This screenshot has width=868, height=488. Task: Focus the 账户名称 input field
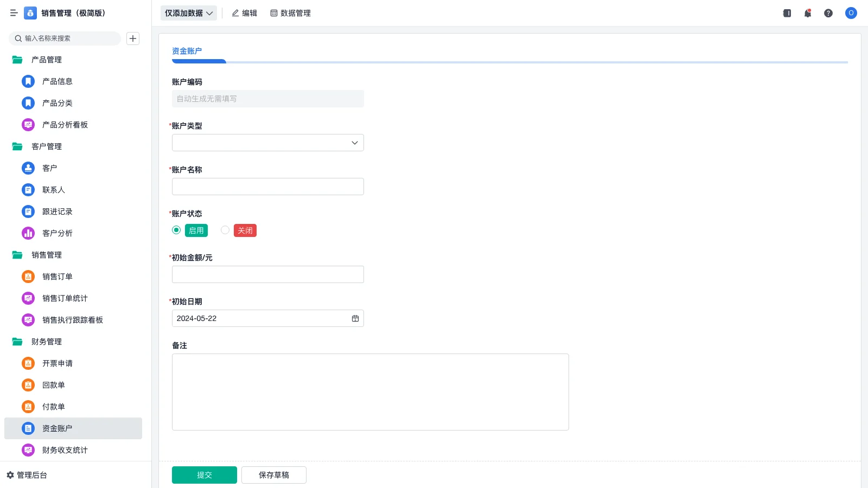[x=267, y=187]
